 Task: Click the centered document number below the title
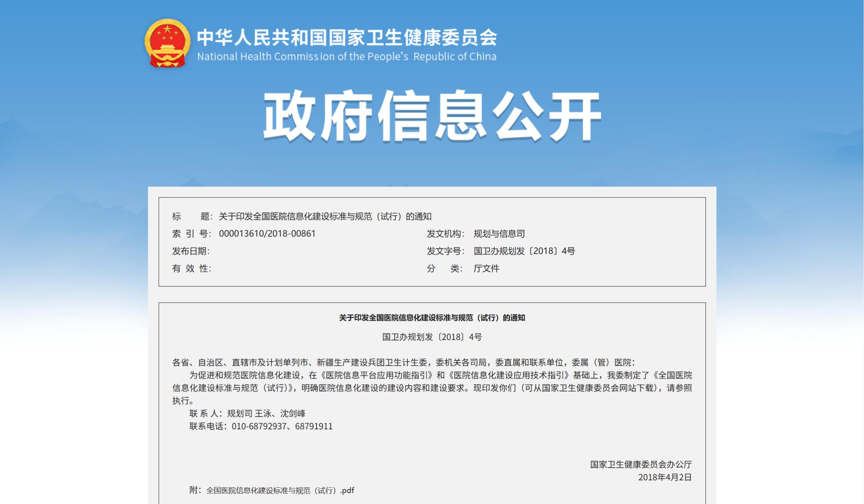coord(432,337)
